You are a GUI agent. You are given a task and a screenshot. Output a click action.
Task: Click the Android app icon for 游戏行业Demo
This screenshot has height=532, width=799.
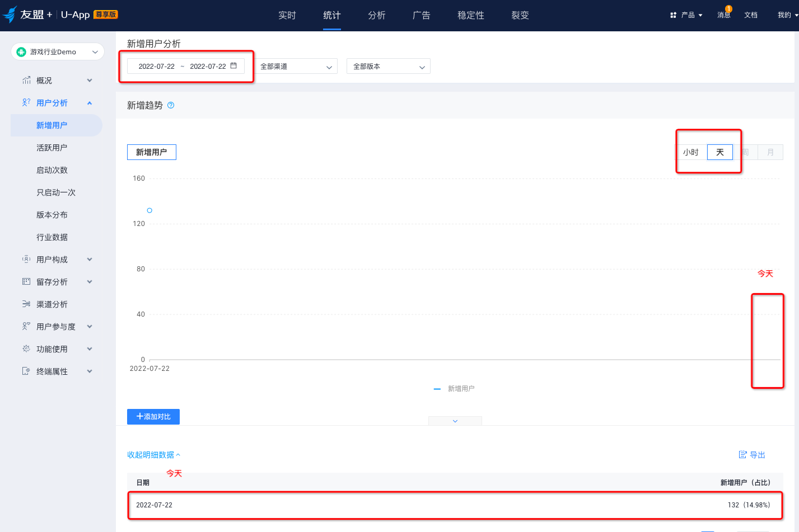(21, 52)
